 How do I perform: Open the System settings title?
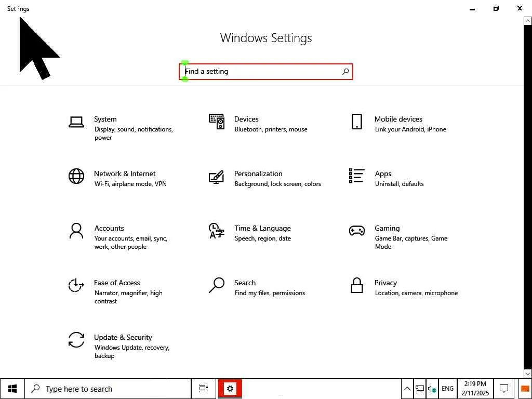coord(105,119)
